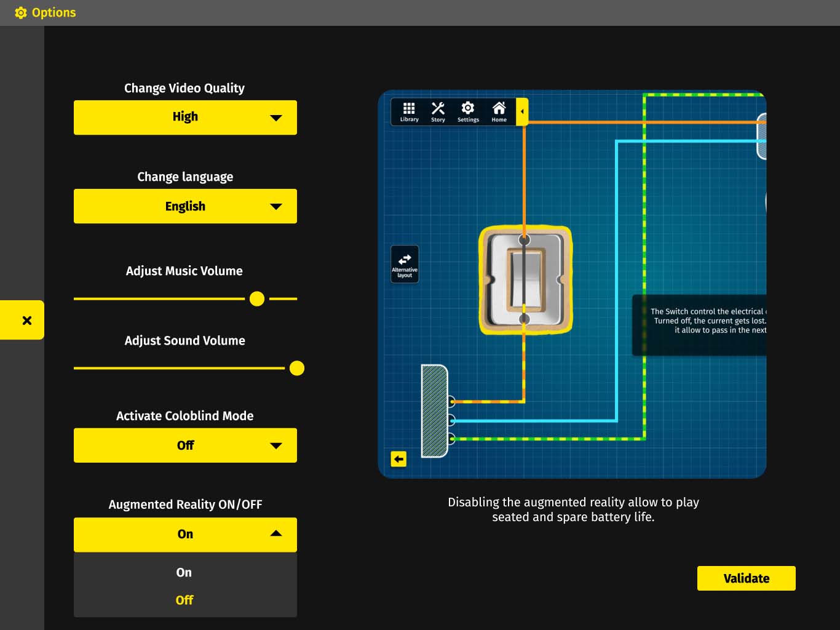Click the Music Volume slider handle
840x630 pixels.
[x=257, y=299]
